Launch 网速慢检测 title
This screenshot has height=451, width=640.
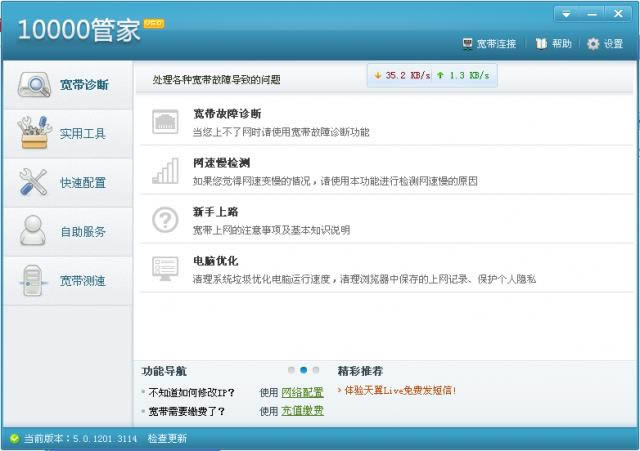222,163
